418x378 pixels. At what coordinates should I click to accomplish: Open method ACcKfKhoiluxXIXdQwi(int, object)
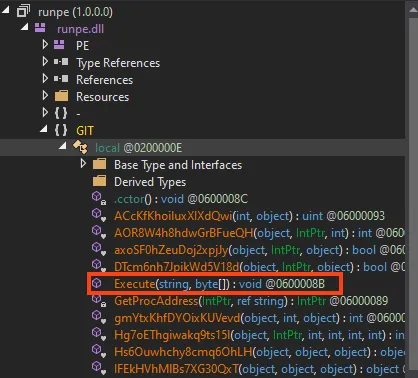pos(249,216)
